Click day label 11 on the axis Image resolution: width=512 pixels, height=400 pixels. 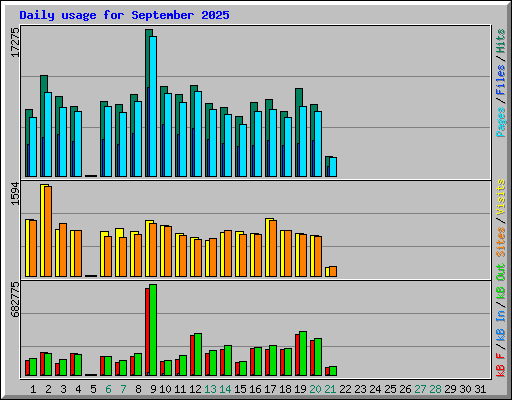(x=180, y=389)
